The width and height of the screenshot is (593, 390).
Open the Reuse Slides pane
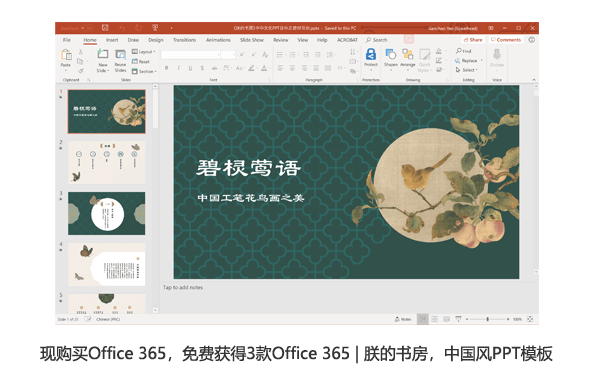(120, 61)
